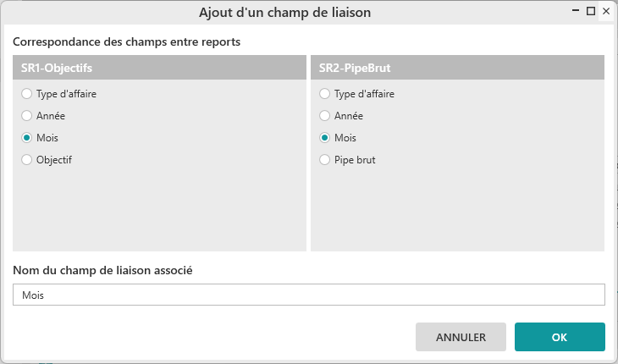Select Mois radio under SR2-PipeBrut
The image size is (618, 364).
(325, 138)
